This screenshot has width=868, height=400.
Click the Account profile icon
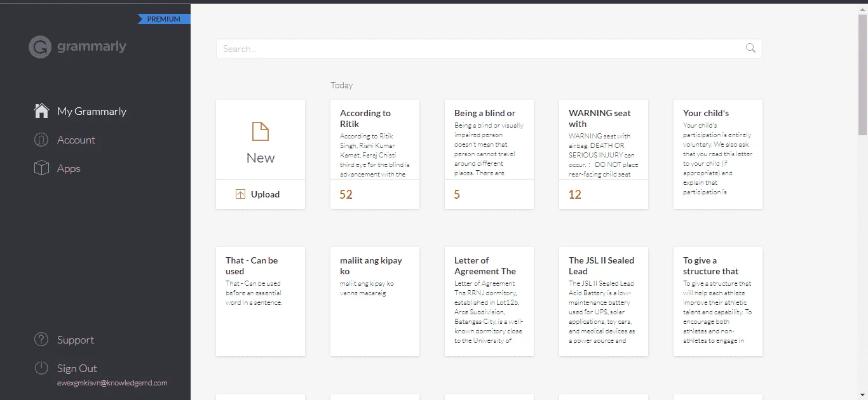[41, 140]
